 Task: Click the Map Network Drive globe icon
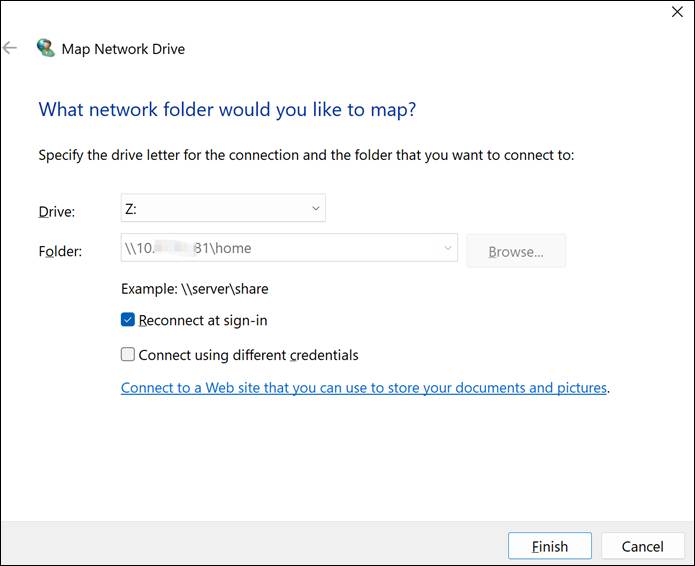[45, 48]
